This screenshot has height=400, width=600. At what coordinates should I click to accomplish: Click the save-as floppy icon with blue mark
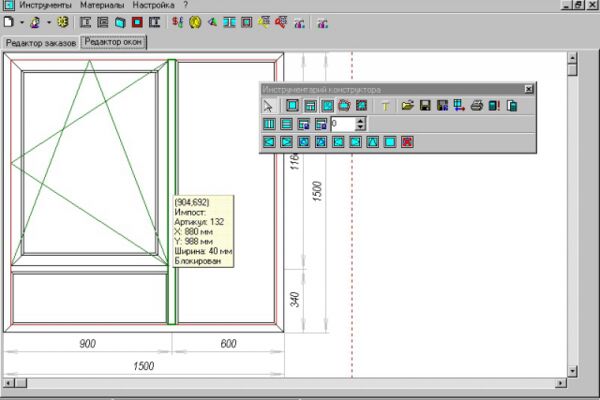(442, 105)
